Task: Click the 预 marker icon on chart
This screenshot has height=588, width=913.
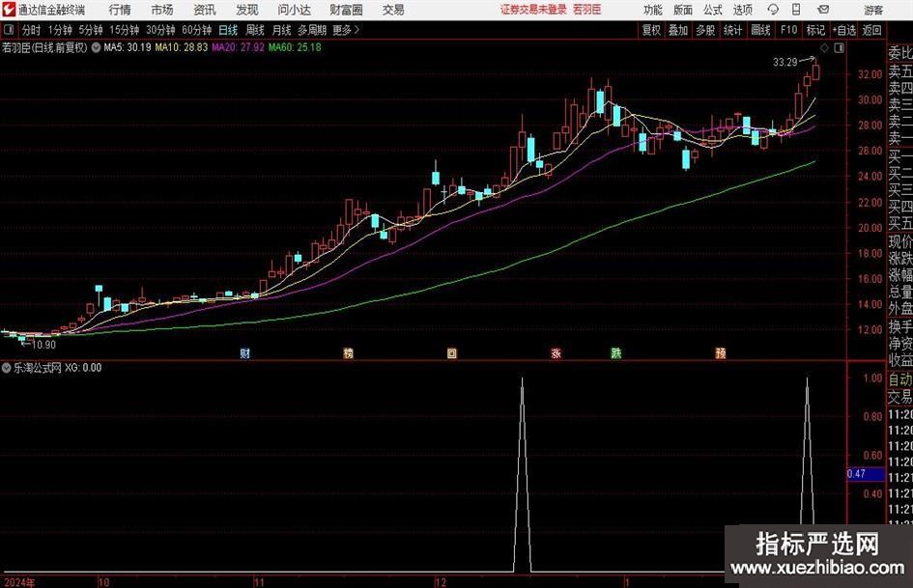Action: (x=720, y=353)
